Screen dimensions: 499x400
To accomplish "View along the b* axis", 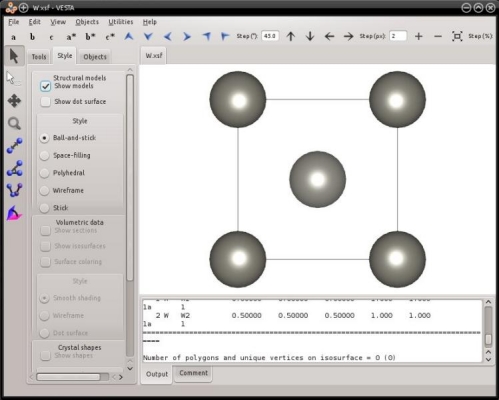I will tap(90, 37).
